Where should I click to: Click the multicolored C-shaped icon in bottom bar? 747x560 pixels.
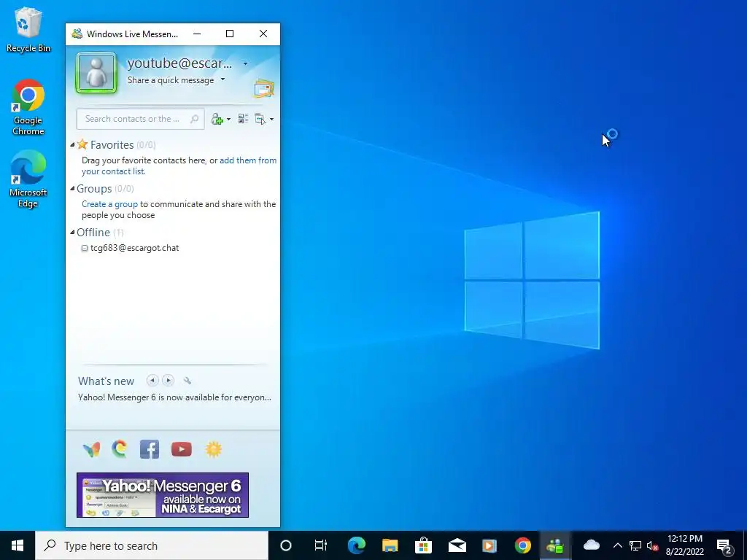click(x=120, y=448)
